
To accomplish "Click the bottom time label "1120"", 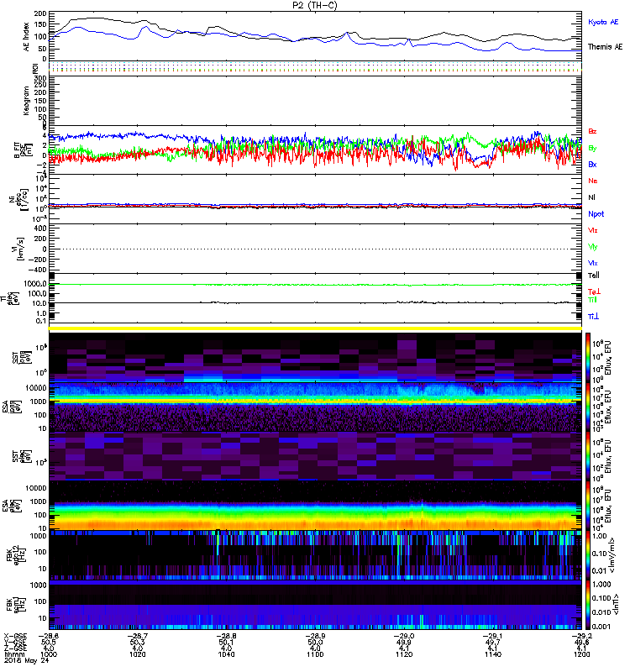I will (x=404, y=654).
